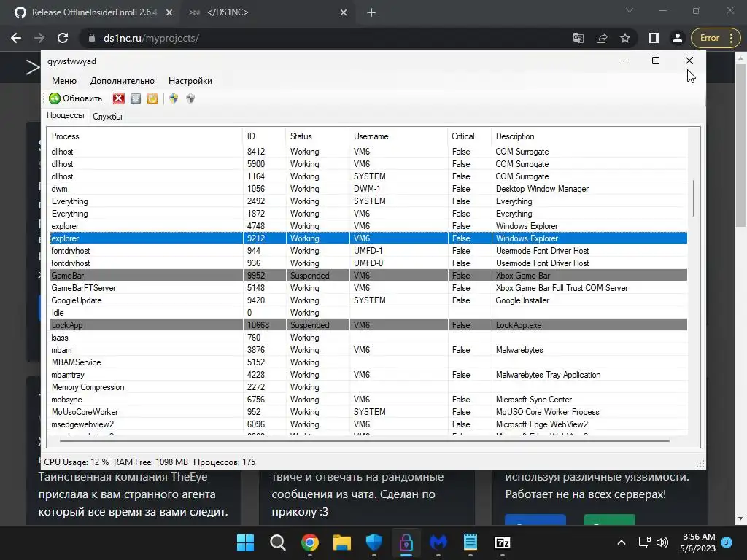Open the browser profile icon

[678, 38]
